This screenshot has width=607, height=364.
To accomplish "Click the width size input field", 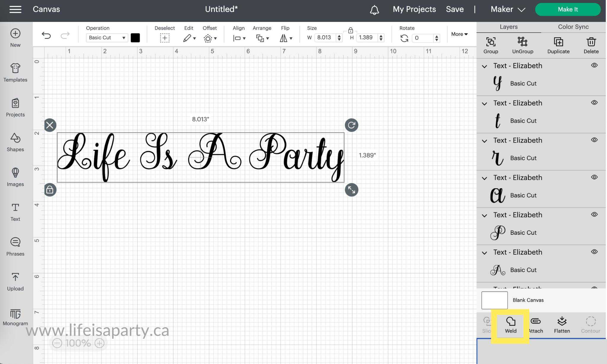I will click(x=325, y=38).
